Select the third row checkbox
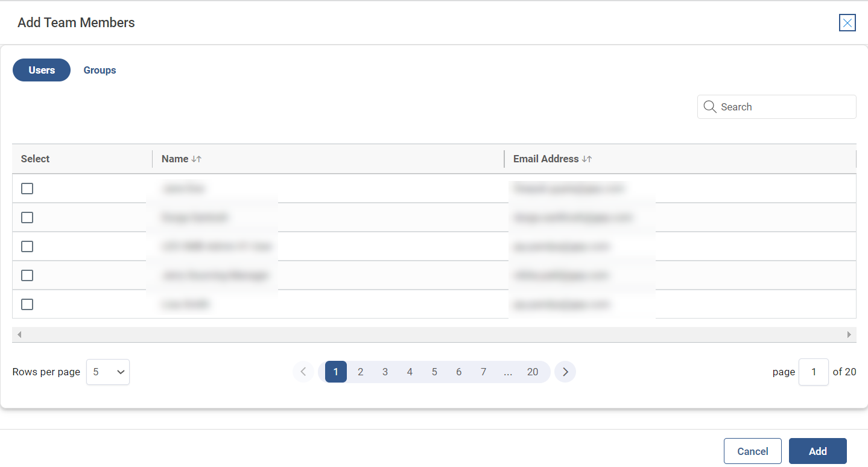The height and width of the screenshot is (467, 868). (27, 247)
